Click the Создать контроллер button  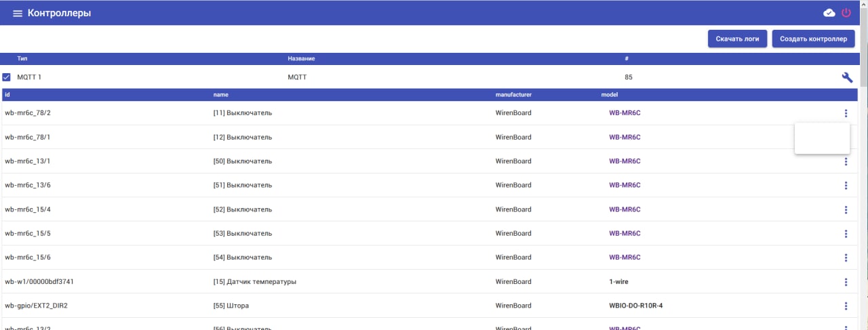(x=813, y=39)
